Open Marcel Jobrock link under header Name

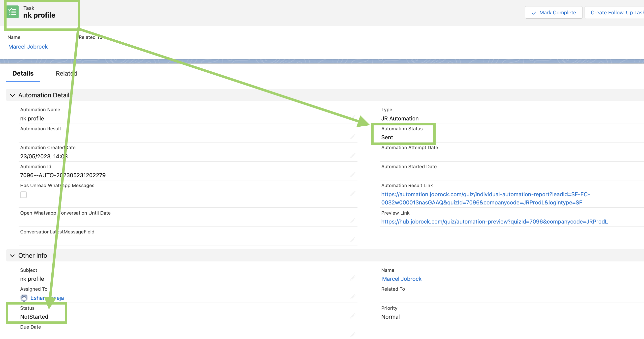click(28, 47)
